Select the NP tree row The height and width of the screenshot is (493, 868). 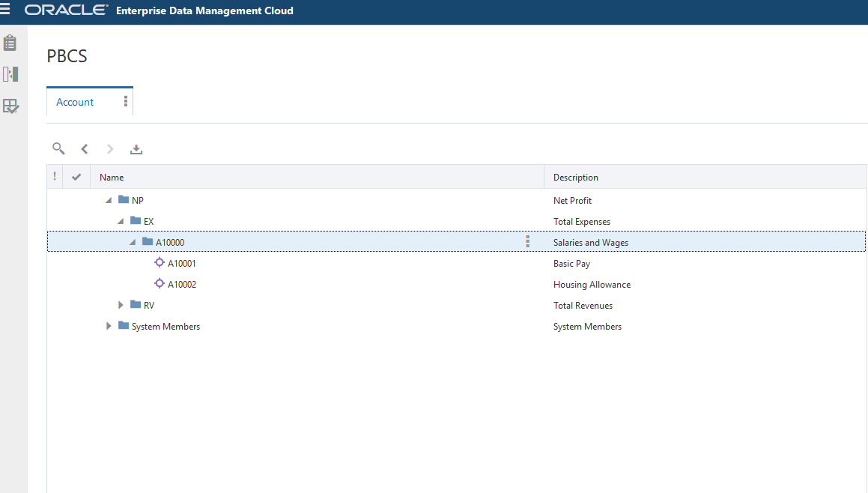click(456, 200)
